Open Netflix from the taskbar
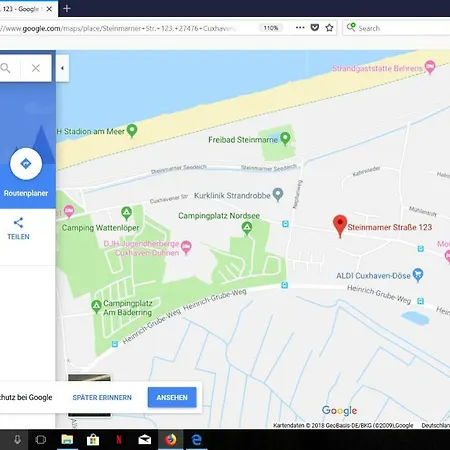Screen dimensions: 450x450 click(119, 440)
